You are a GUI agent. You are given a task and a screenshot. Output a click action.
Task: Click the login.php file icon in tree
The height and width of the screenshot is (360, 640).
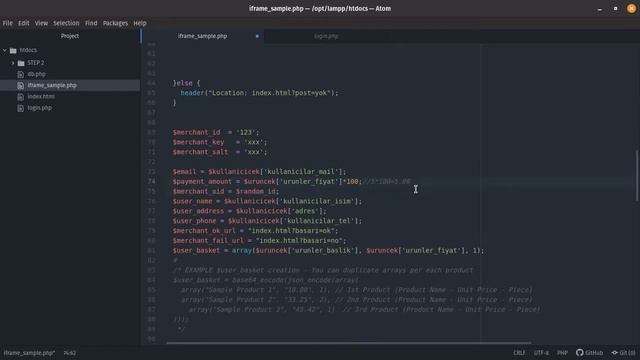[x=20, y=108]
